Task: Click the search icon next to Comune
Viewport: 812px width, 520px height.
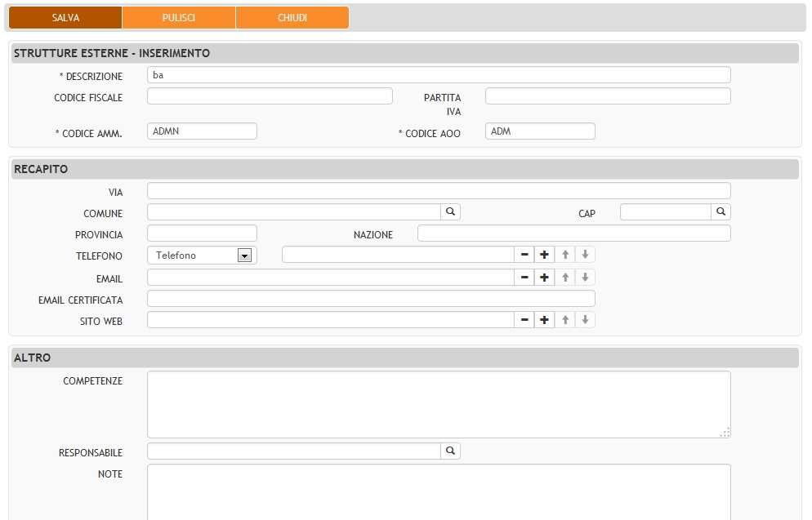Action: (451, 212)
